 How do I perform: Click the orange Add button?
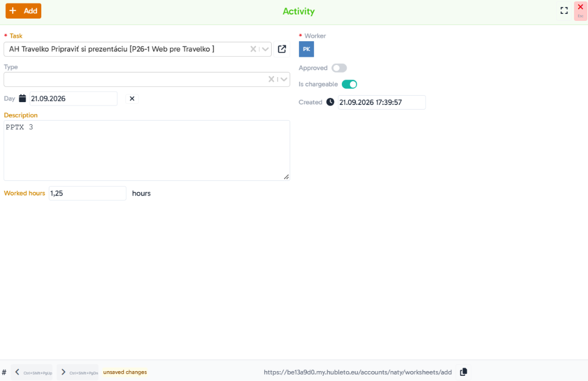coord(23,11)
